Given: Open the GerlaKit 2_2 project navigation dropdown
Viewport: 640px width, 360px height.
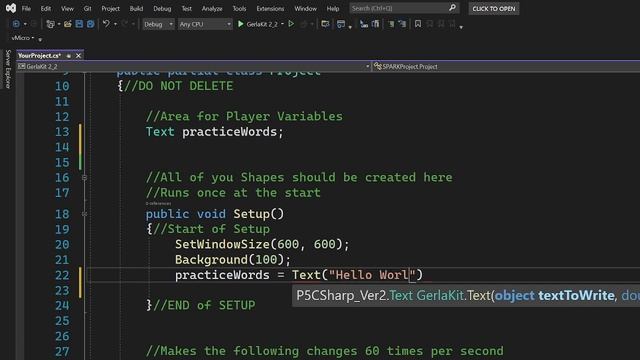Looking at the screenshot, I should tap(194, 67).
